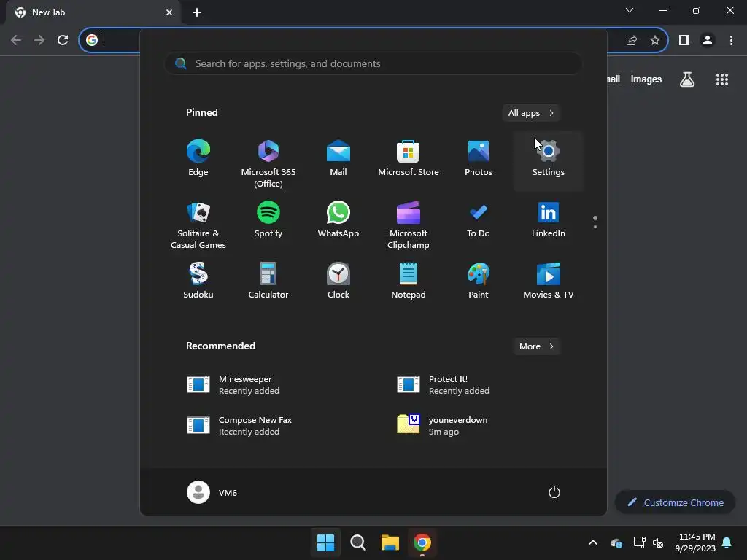
Task: Open Spotify from the pinned apps
Action: [268, 220]
